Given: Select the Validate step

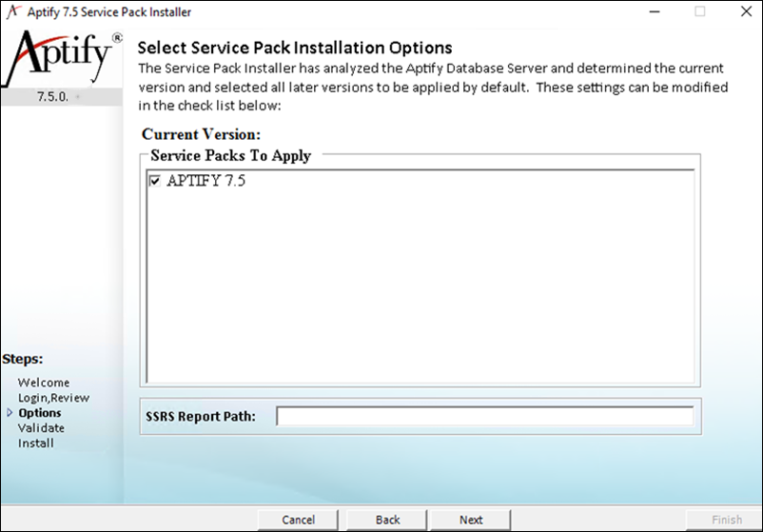Looking at the screenshot, I should (x=41, y=428).
